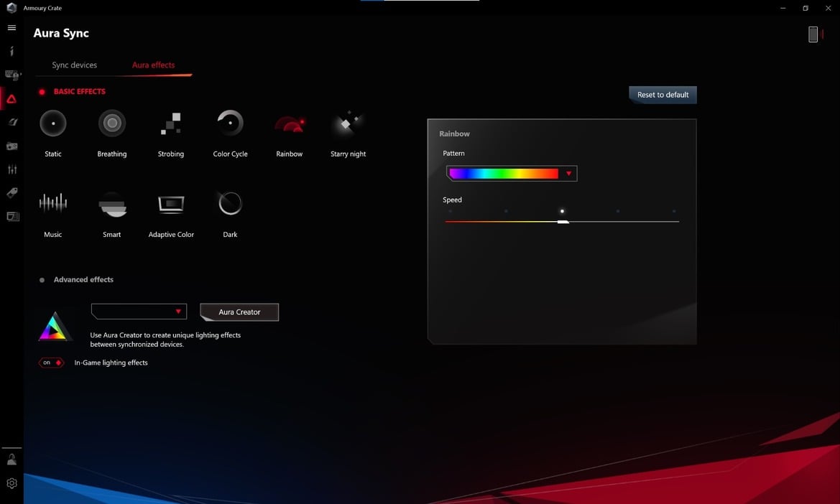Select the Breathing lighting effect

click(x=112, y=123)
